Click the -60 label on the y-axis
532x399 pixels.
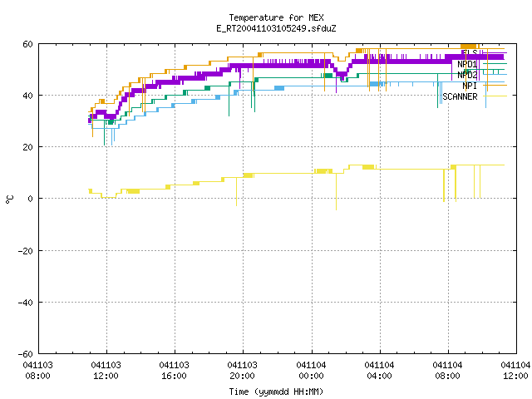(x=26, y=354)
